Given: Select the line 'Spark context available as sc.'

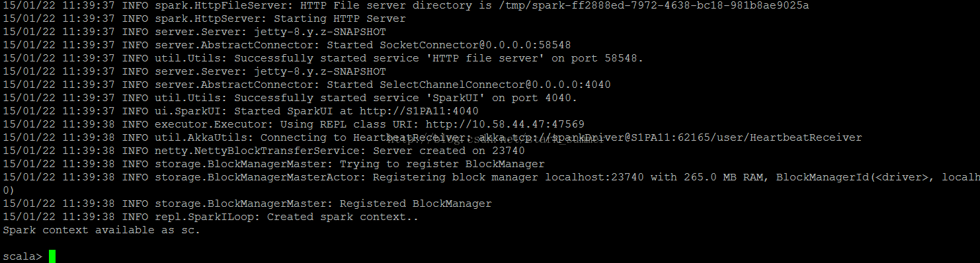Looking at the screenshot, I should (x=101, y=230).
